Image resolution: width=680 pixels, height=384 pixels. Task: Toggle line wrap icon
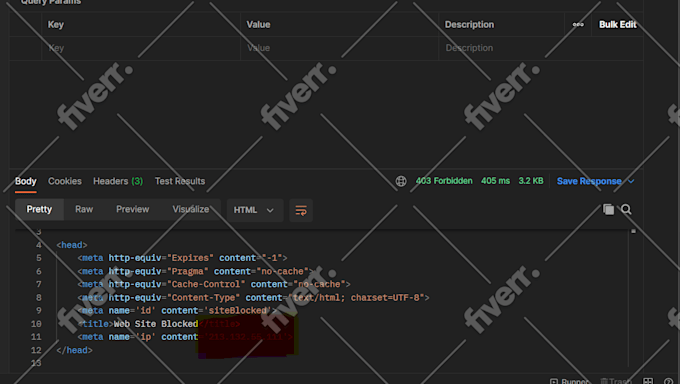pyautogui.click(x=301, y=210)
